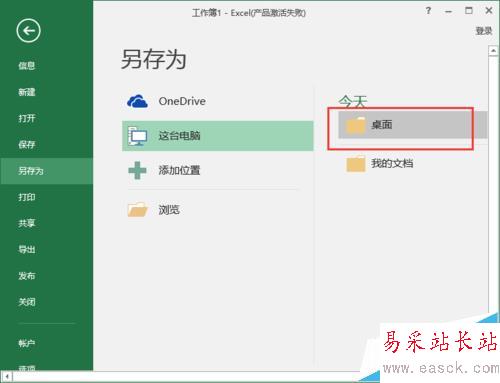Open the 帐户 settings entry

27,343
